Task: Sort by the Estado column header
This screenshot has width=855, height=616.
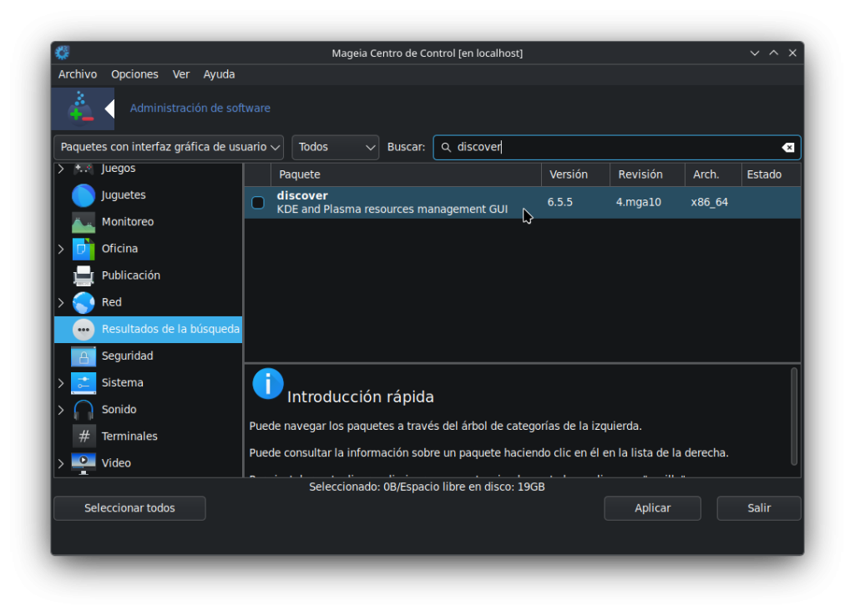Action: pyautogui.click(x=771, y=174)
